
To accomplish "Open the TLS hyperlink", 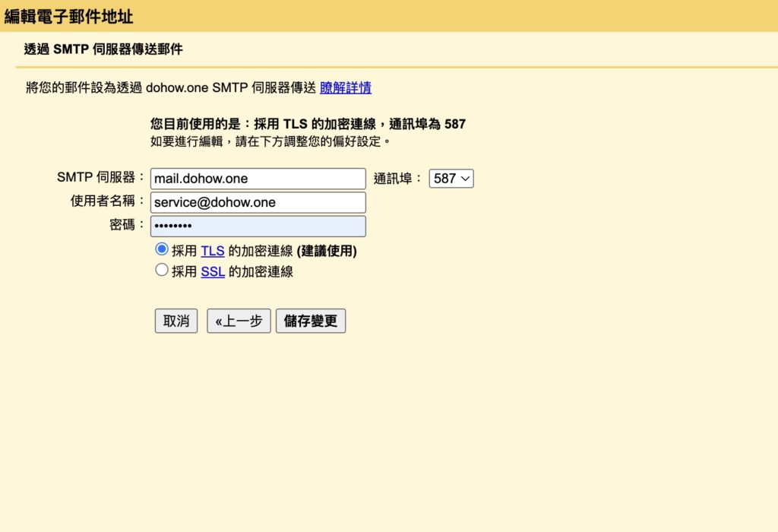I will click(213, 251).
